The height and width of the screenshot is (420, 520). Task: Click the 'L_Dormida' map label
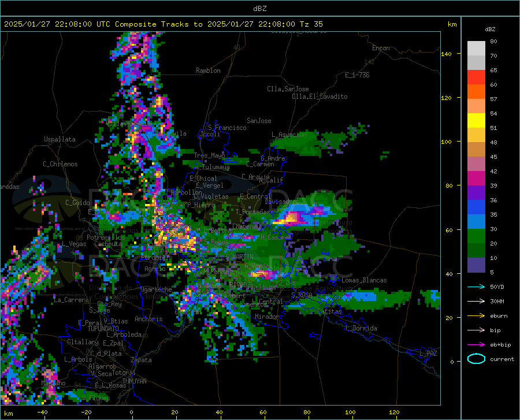point(361,328)
